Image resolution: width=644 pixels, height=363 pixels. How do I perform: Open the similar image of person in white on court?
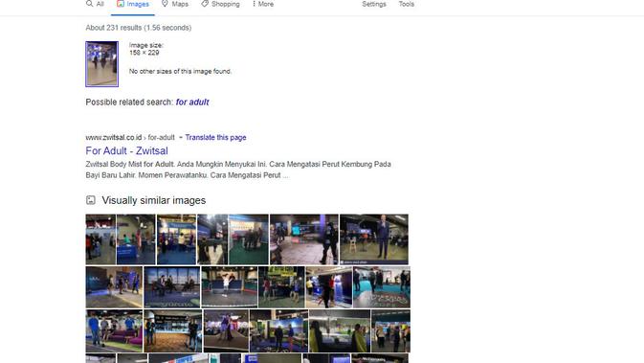(229, 287)
